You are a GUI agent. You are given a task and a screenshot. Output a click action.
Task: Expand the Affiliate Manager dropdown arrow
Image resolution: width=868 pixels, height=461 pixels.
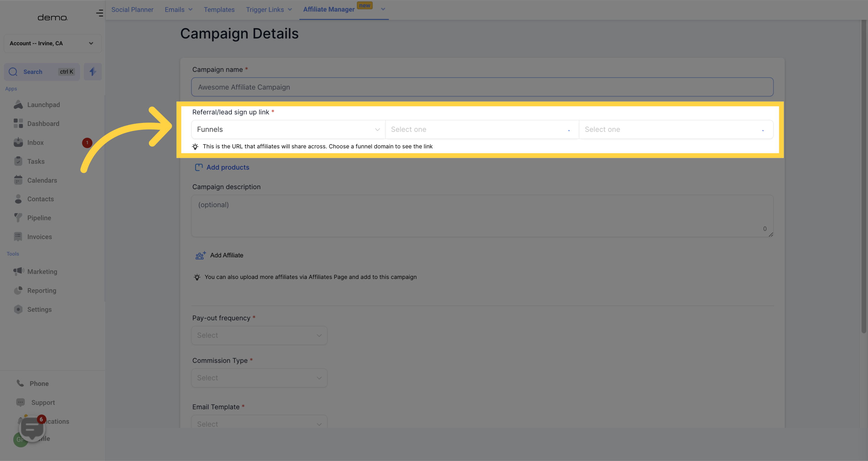coord(383,9)
